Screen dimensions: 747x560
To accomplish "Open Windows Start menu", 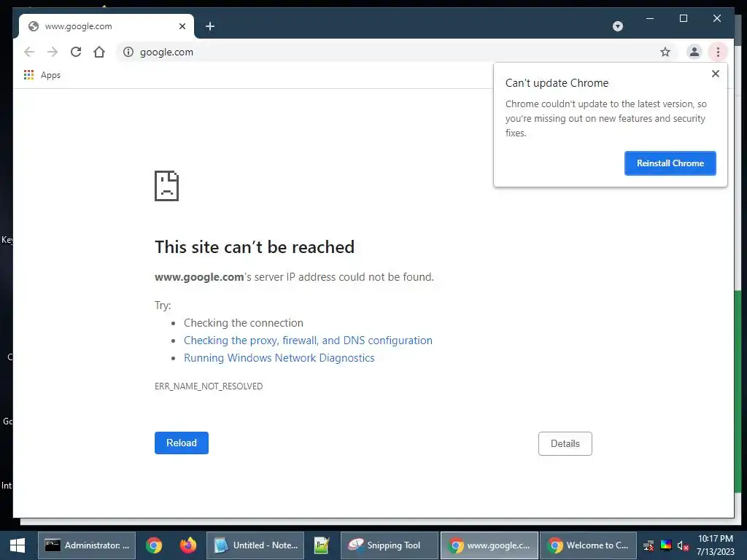I will point(18,545).
